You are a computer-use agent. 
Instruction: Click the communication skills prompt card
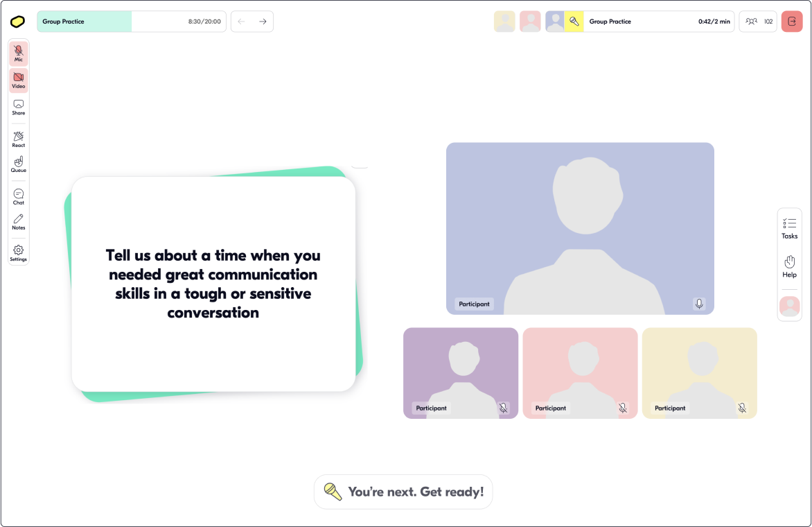pyautogui.click(x=213, y=284)
